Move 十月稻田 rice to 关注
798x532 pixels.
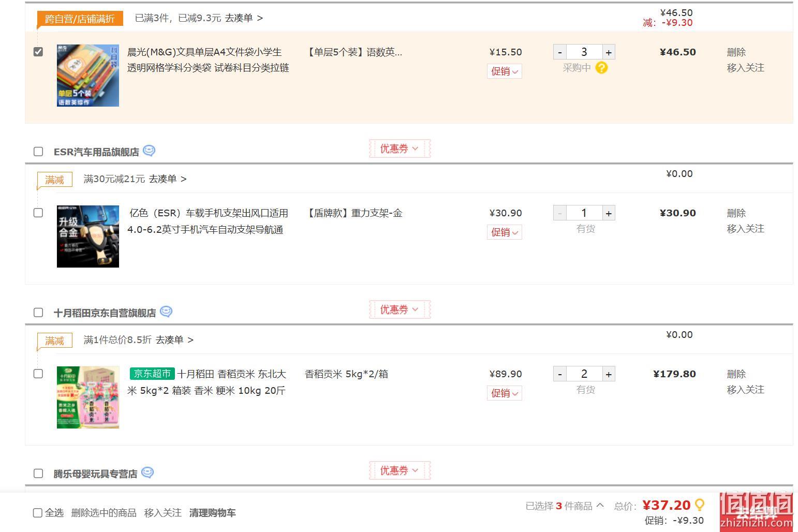(745, 390)
